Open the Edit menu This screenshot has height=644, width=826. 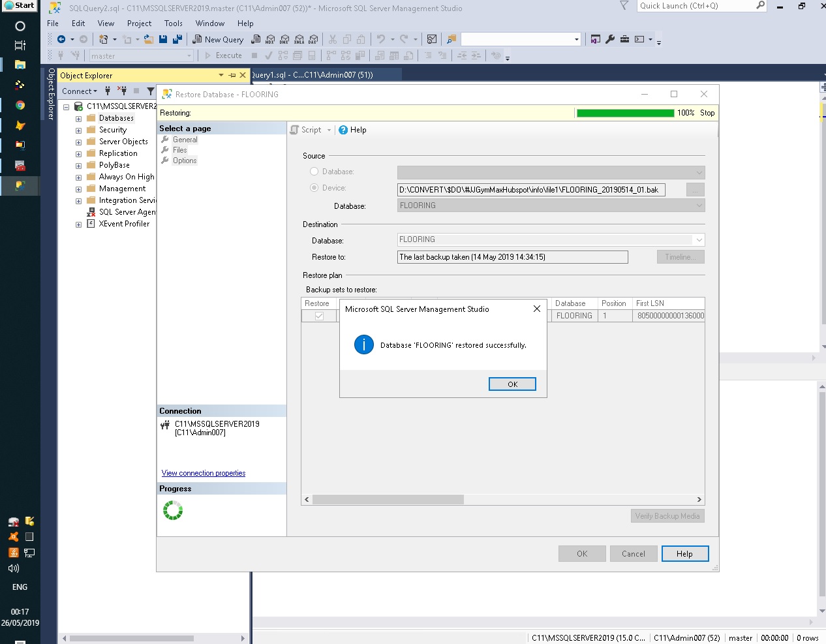pos(78,23)
